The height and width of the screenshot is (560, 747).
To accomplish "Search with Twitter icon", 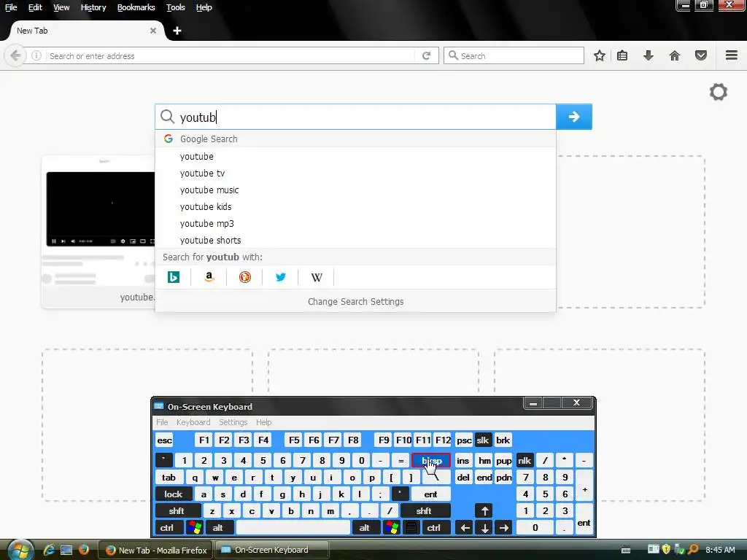I will click(x=281, y=277).
